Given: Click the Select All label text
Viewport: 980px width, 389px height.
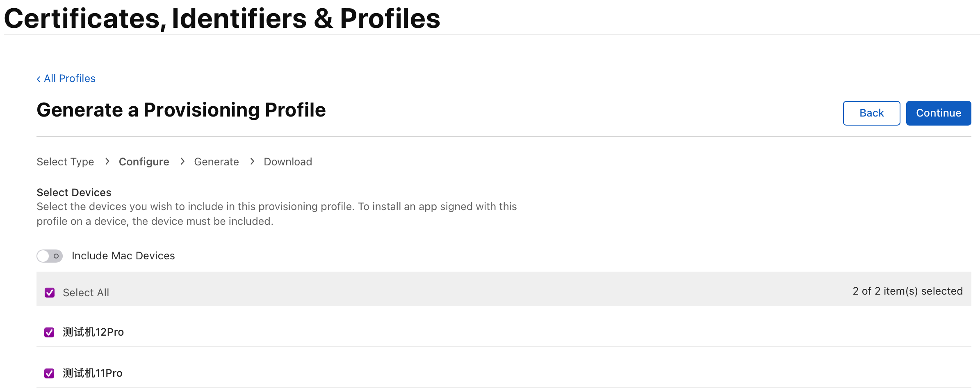Looking at the screenshot, I should click(86, 293).
